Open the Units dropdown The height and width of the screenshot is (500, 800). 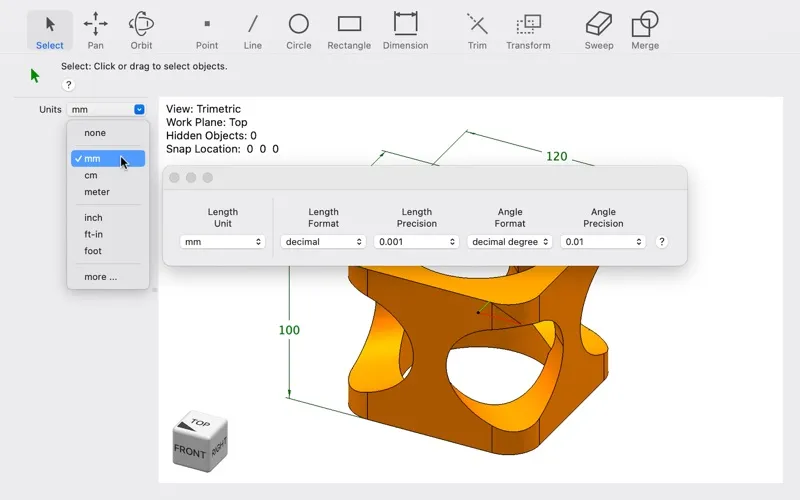pos(106,109)
